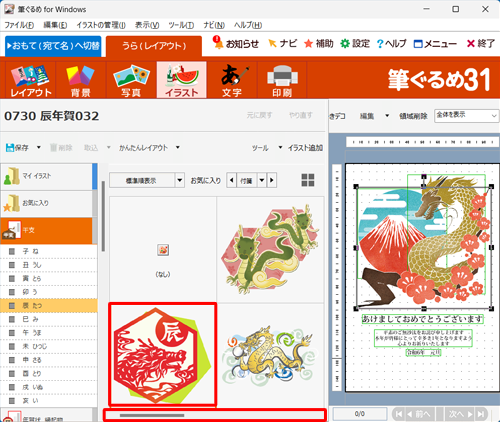This screenshot has height=422, width=500.
Task: Expand the 編集 dropdown in preview toolbar
Action: (x=387, y=116)
